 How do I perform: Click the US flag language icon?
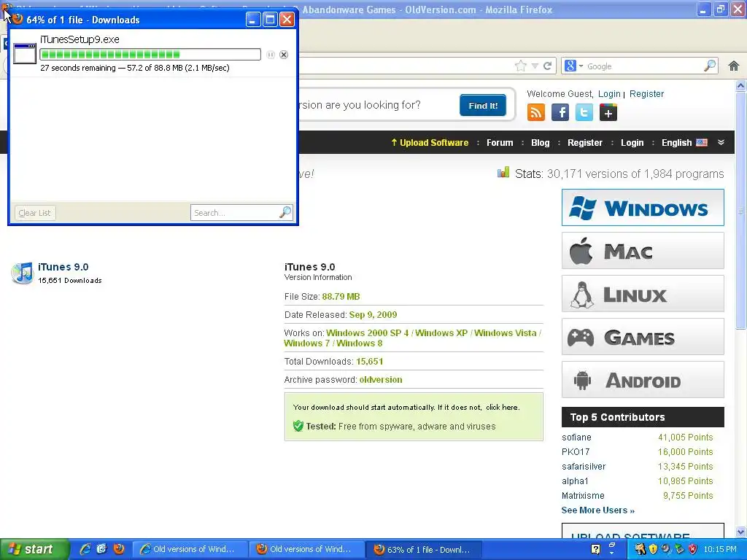(x=702, y=142)
